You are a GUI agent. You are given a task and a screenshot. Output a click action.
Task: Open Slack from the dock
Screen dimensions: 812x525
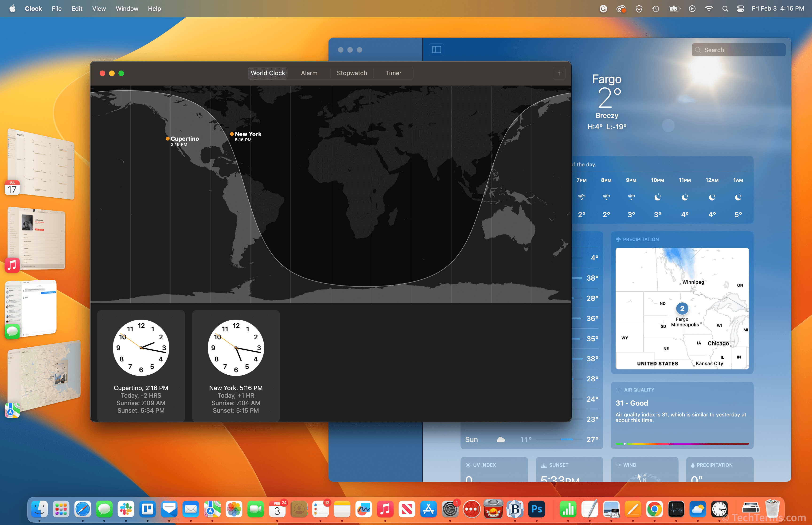(126, 509)
